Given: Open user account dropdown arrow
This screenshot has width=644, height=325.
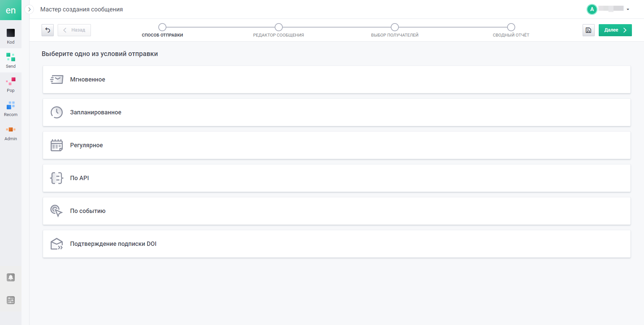Looking at the screenshot, I should (628, 9).
